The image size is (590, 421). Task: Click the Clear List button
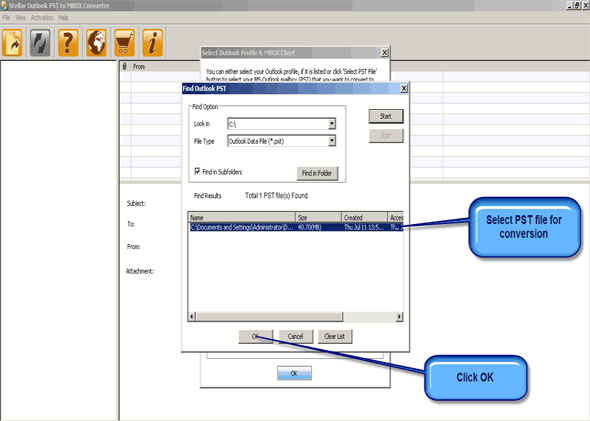pyautogui.click(x=335, y=336)
